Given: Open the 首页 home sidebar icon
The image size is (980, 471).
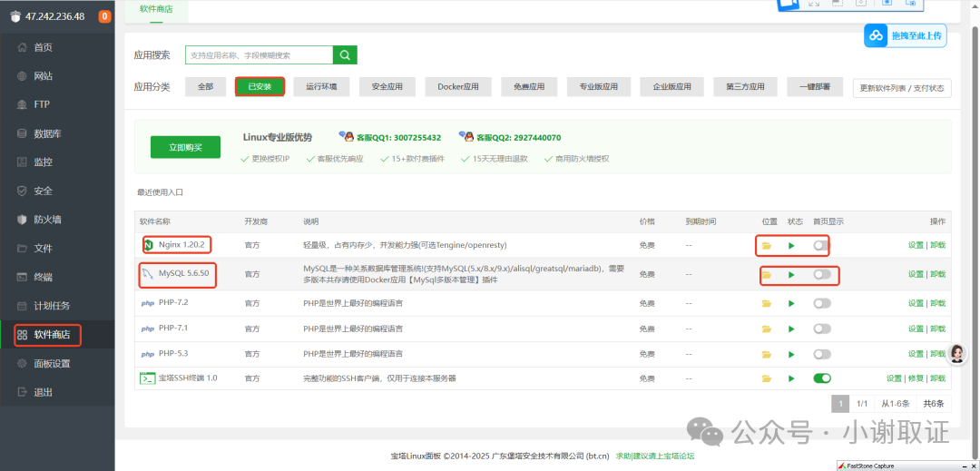Looking at the screenshot, I should click(x=23, y=47).
